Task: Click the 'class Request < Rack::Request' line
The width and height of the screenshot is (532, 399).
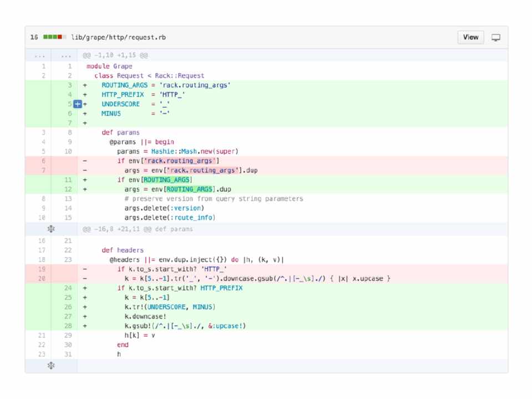Action: click(149, 75)
